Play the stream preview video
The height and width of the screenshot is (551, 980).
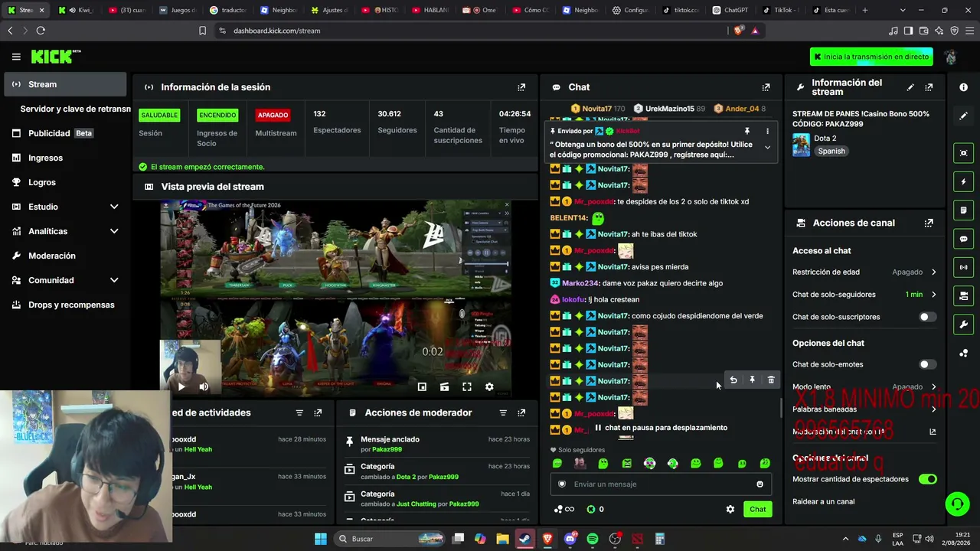click(x=181, y=386)
